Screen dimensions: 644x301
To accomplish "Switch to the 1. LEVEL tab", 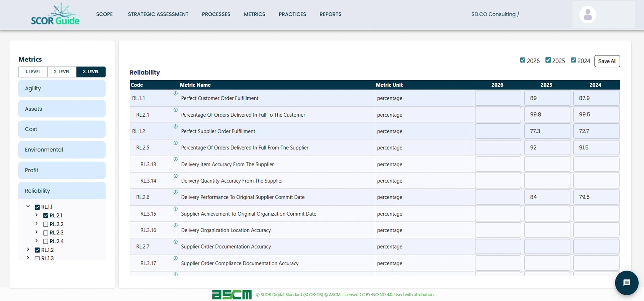I will point(32,72).
